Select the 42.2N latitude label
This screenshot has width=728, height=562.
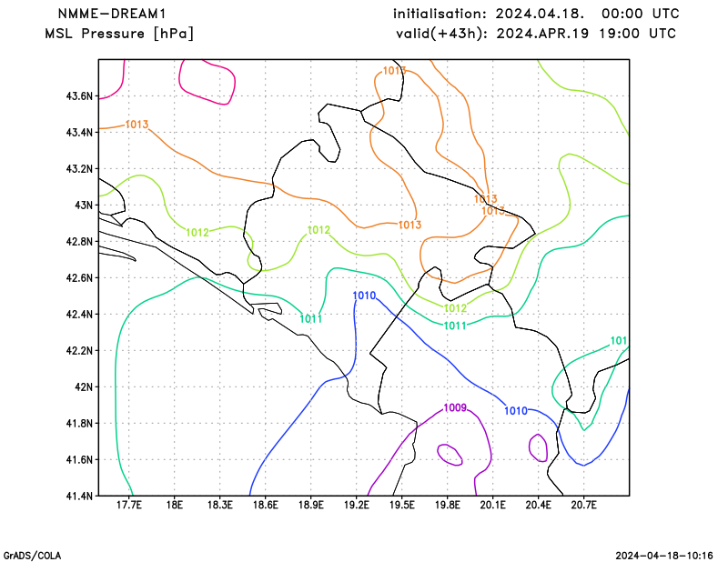click(x=79, y=350)
